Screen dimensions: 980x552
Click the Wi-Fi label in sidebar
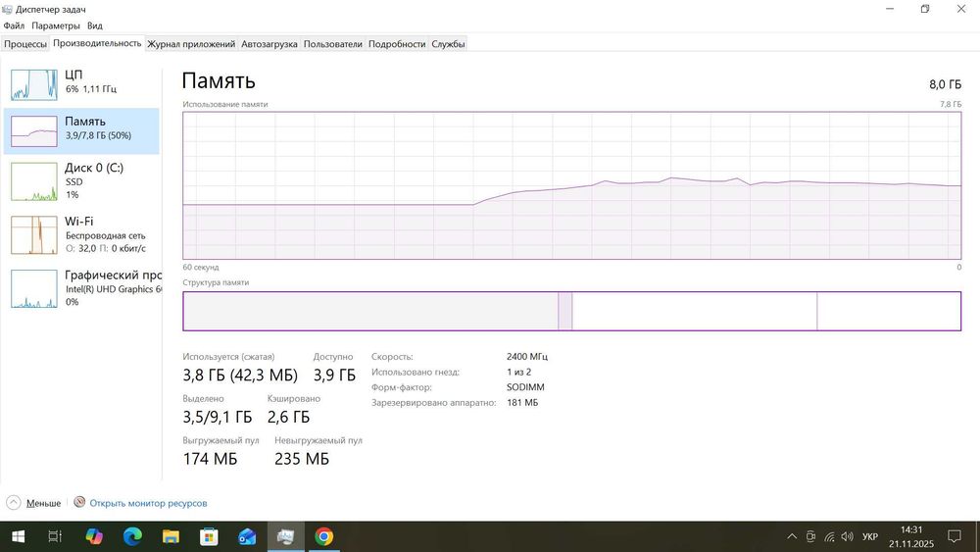pos(78,222)
